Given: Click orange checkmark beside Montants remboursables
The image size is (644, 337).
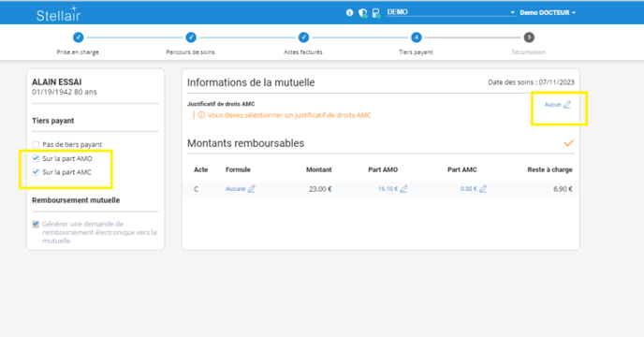Looking at the screenshot, I should click(x=568, y=143).
